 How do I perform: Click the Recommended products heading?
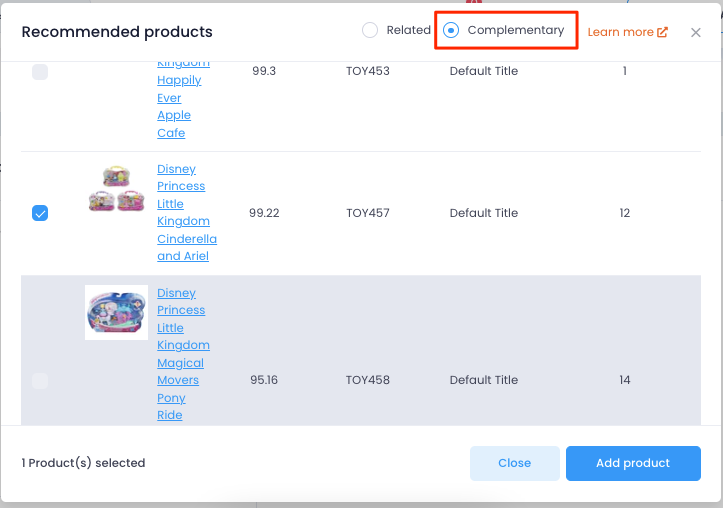[x=117, y=32]
